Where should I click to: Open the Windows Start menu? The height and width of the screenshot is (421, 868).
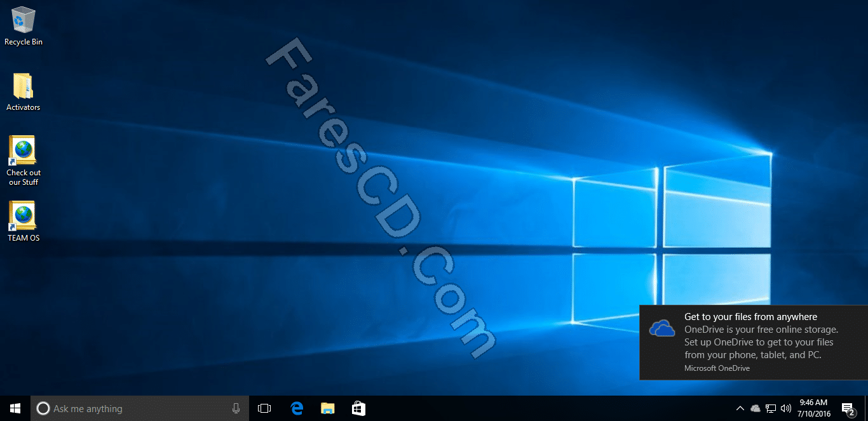15,408
